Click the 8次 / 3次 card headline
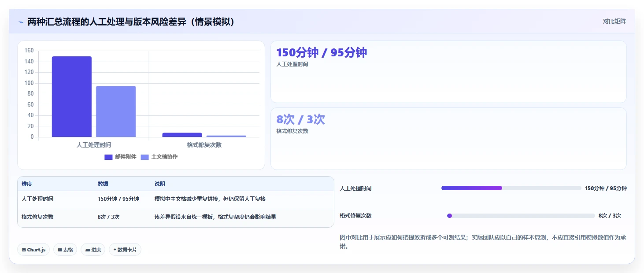Image resolution: width=644 pixels, height=273 pixels. click(300, 119)
